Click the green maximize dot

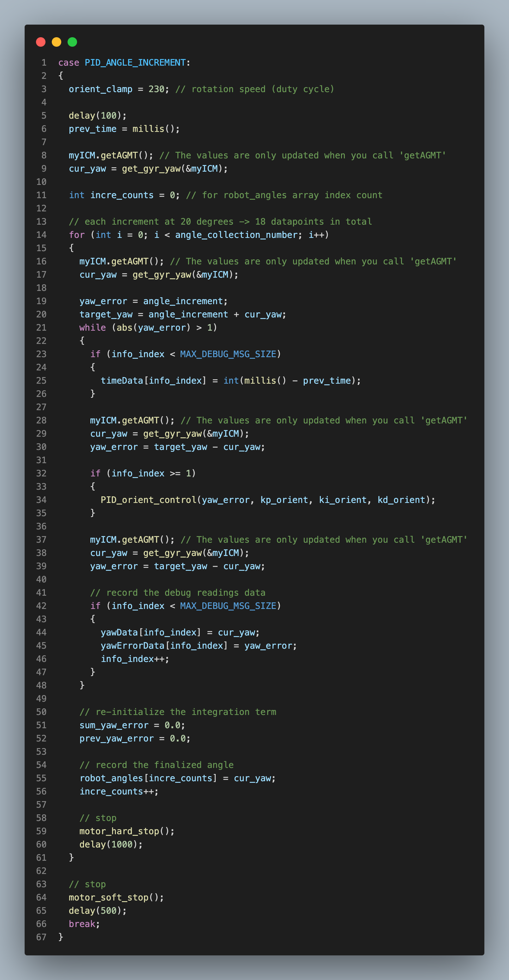tap(72, 42)
